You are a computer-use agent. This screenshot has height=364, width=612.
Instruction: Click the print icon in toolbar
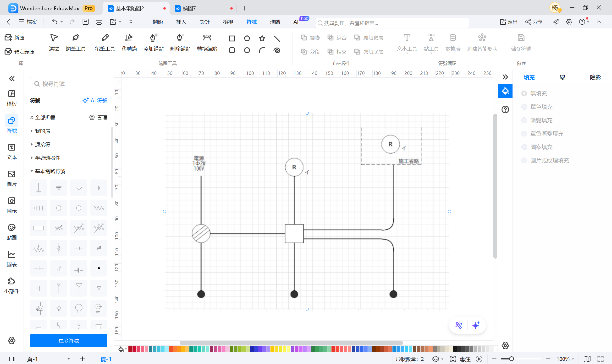point(99,22)
